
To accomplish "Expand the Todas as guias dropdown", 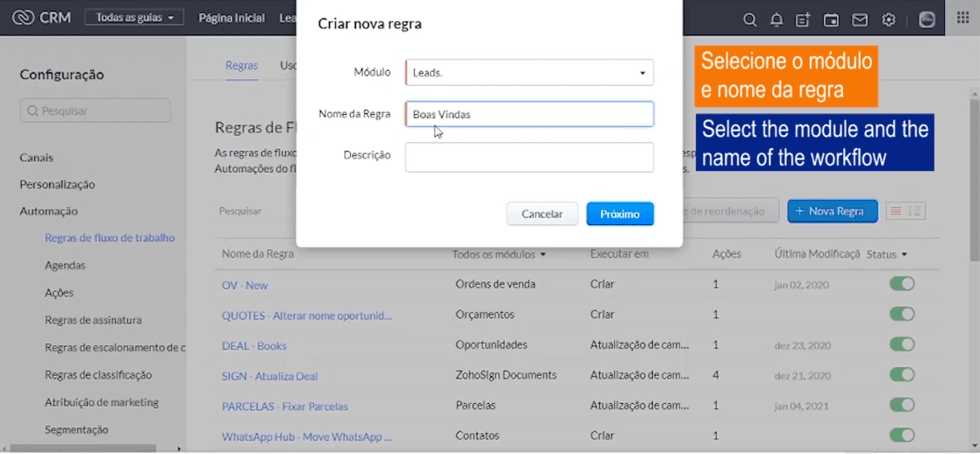I will pyautogui.click(x=134, y=18).
